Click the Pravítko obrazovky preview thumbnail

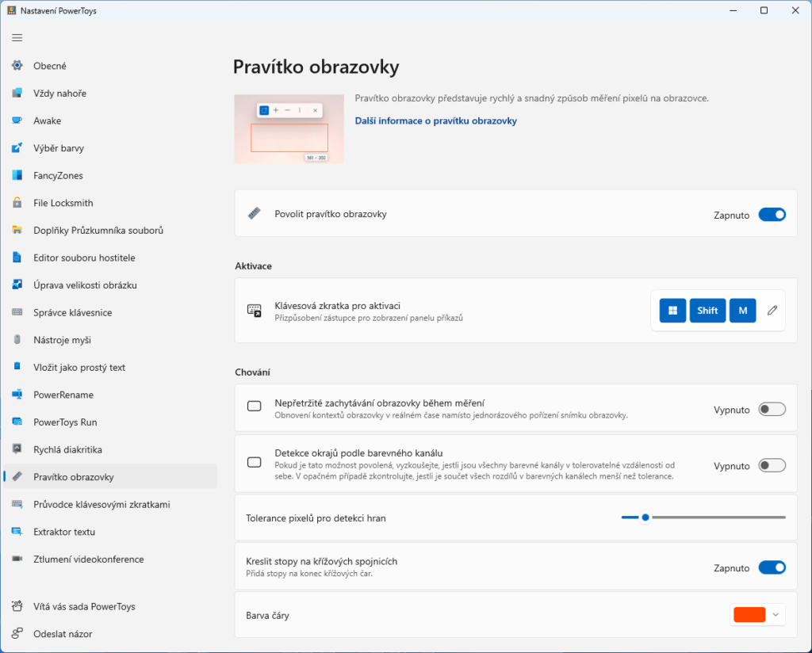coord(289,129)
